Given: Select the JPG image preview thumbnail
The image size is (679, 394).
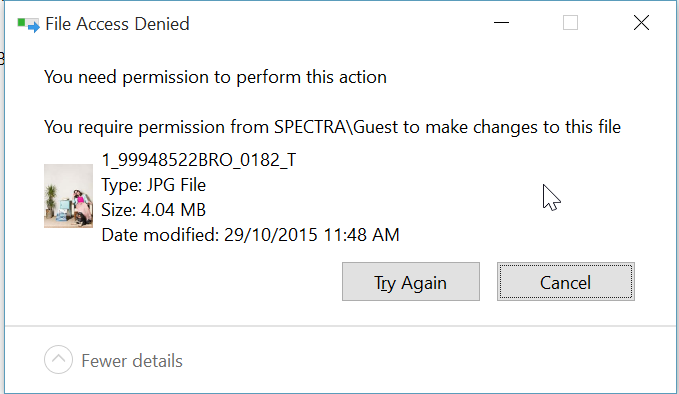Looking at the screenshot, I should tap(68, 196).
